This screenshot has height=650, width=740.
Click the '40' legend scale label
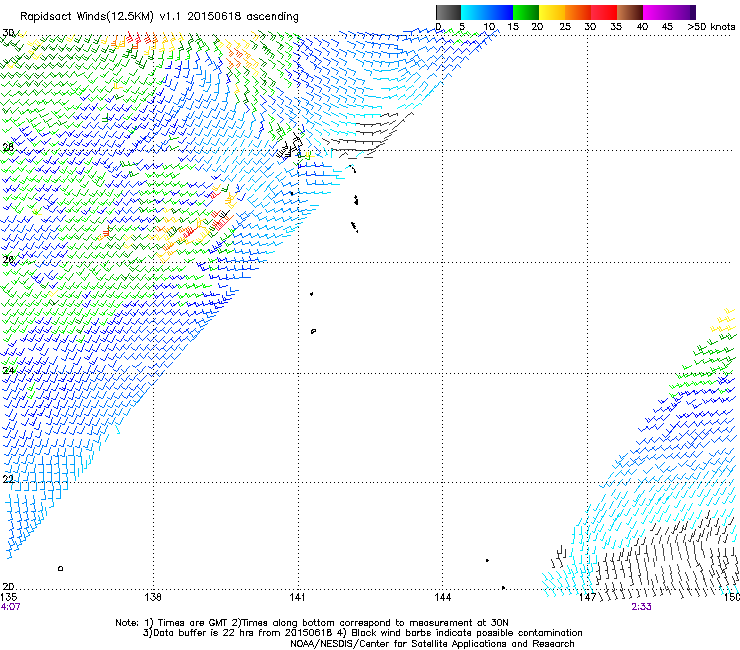642,27
